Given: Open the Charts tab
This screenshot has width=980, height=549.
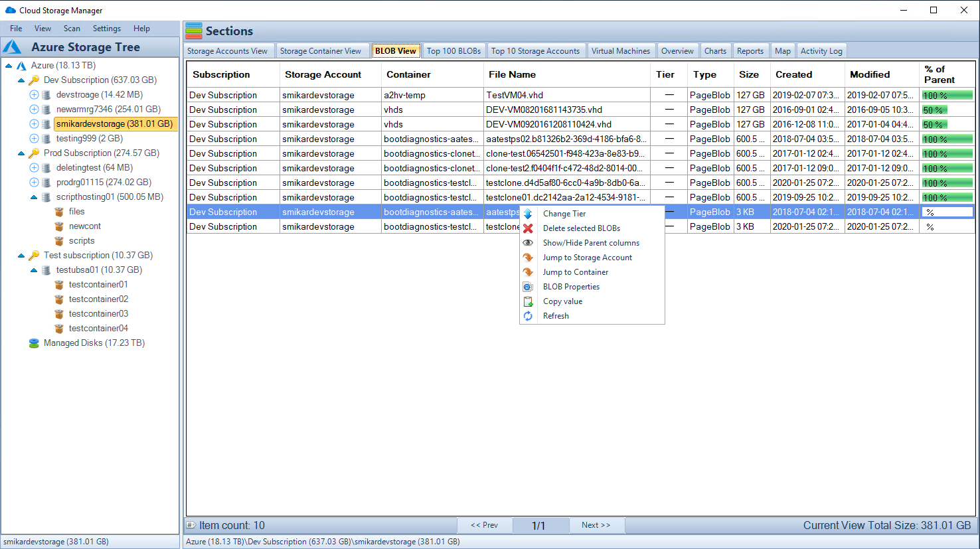Looking at the screenshot, I should click(x=715, y=51).
